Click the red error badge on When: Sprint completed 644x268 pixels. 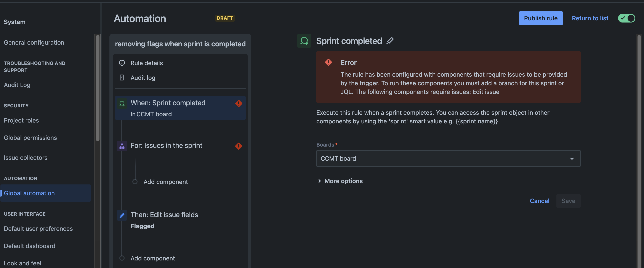(239, 103)
